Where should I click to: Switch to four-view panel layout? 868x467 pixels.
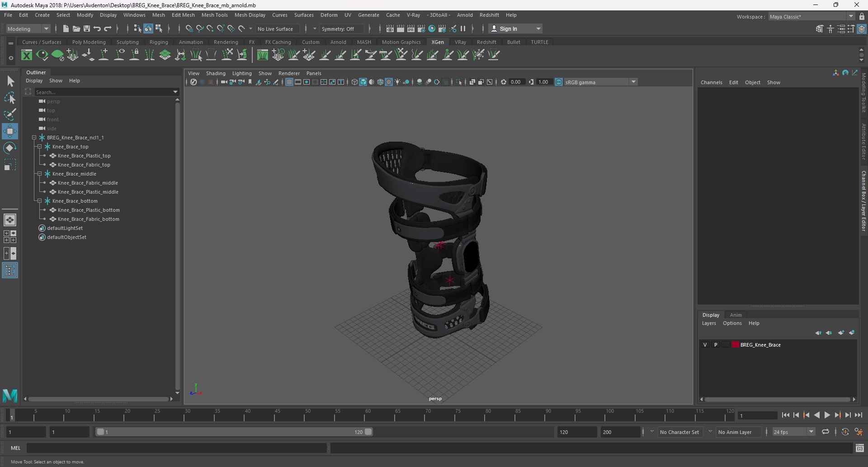pyautogui.click(x=10, y=236)
